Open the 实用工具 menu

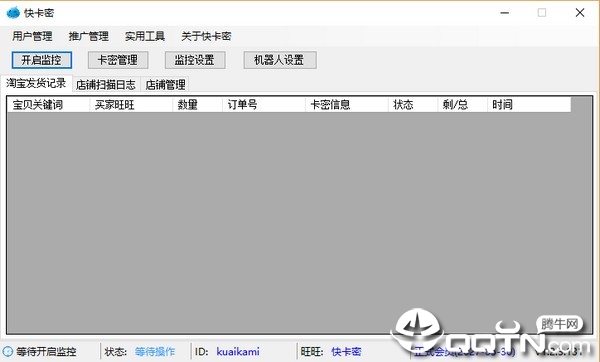point(145,36)
